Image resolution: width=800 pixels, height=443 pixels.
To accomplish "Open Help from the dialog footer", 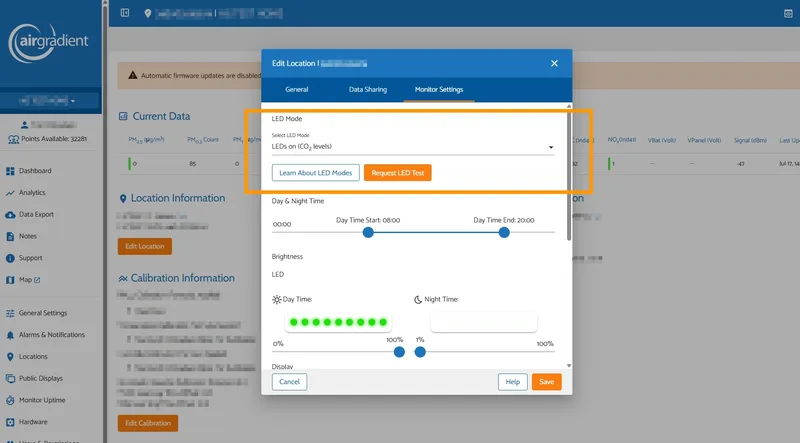I will pyautogui.click(x=513, y=382).
